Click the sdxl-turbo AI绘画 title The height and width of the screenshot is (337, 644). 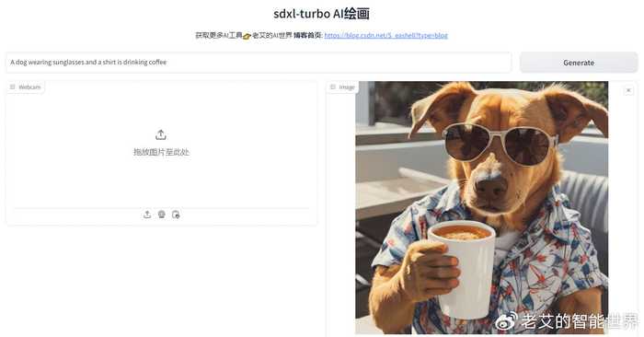coord(322,14)
